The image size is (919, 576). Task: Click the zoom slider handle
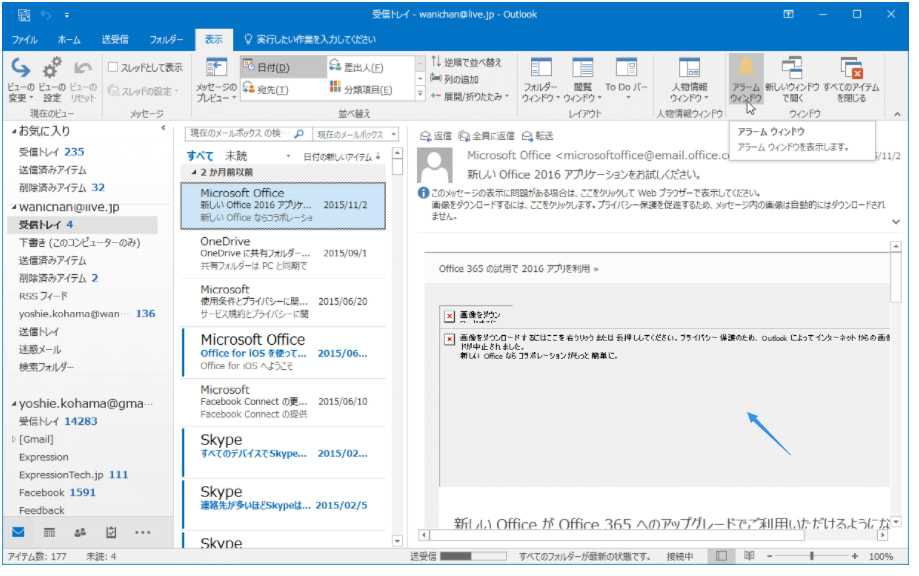coord(811,555)
